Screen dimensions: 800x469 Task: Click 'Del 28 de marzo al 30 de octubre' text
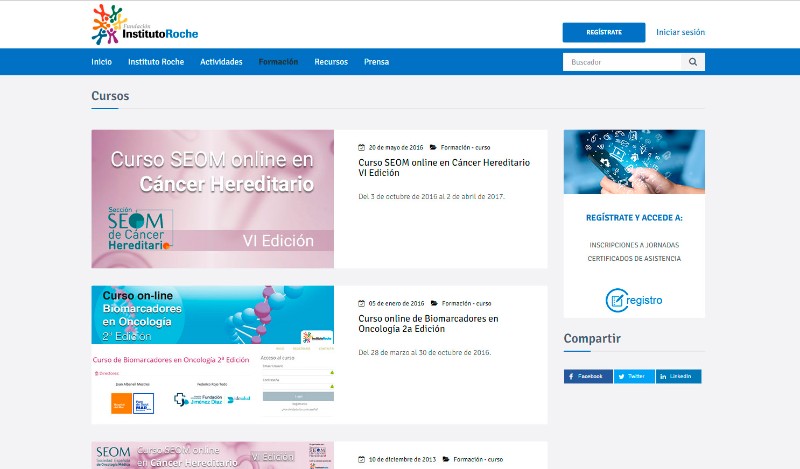click(424, 353)
